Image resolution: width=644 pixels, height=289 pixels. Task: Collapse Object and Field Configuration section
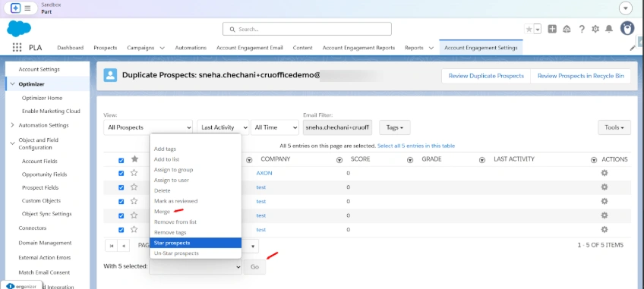coord(12,143)
